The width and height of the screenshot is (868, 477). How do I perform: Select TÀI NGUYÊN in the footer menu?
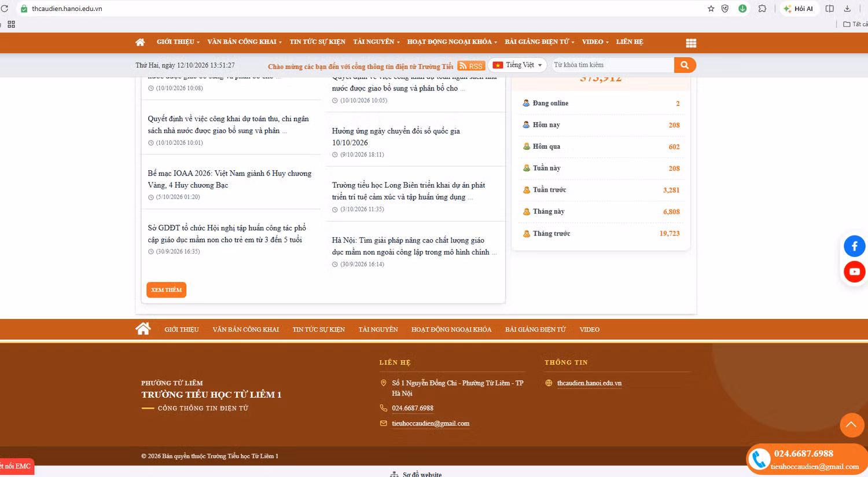click(x=378, y=329)
